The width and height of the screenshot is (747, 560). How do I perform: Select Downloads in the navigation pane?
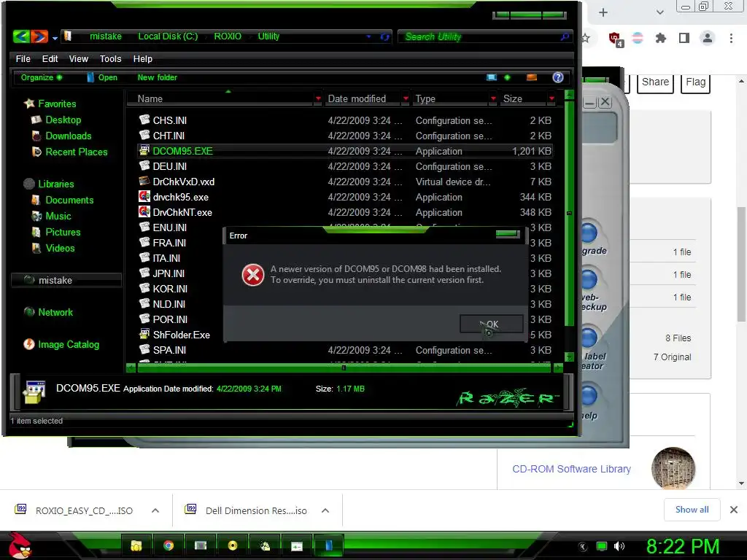pos(61,136)
